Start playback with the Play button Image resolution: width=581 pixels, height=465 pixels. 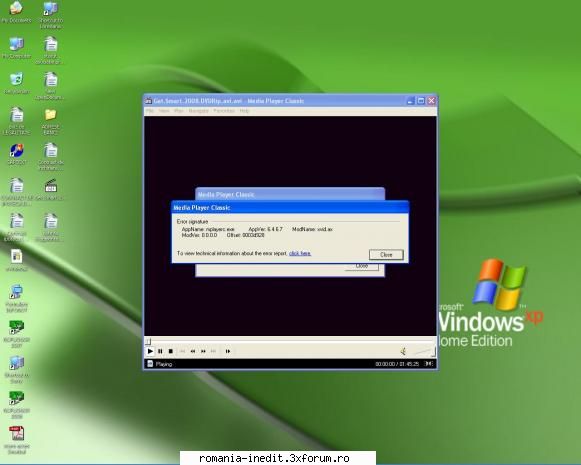tap(150, 351)
